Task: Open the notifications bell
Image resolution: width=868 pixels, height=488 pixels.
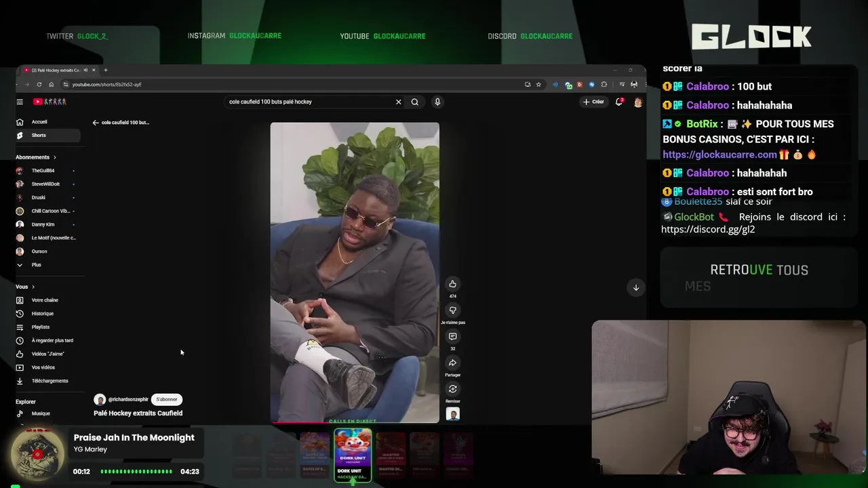Action: tap(619, 102)
